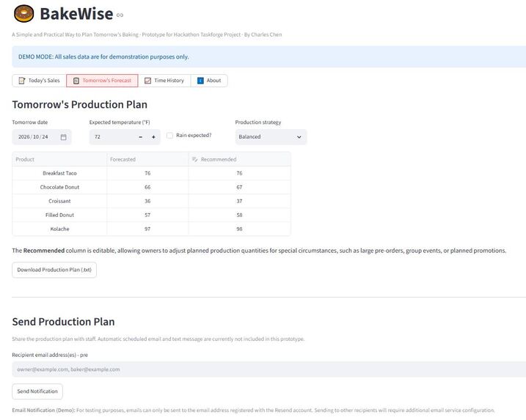Click Download Production Plan (.txt) button
The width and height of the screenshot is (526, 420).
pyautogui.click(x=54, y=270)
